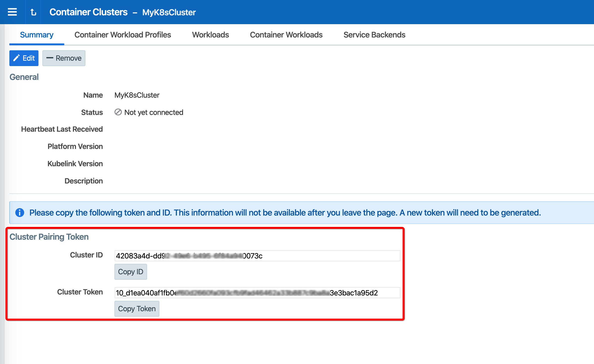Click the app logo icon beside the menu

pyautogui.click(x=33, y=12)
